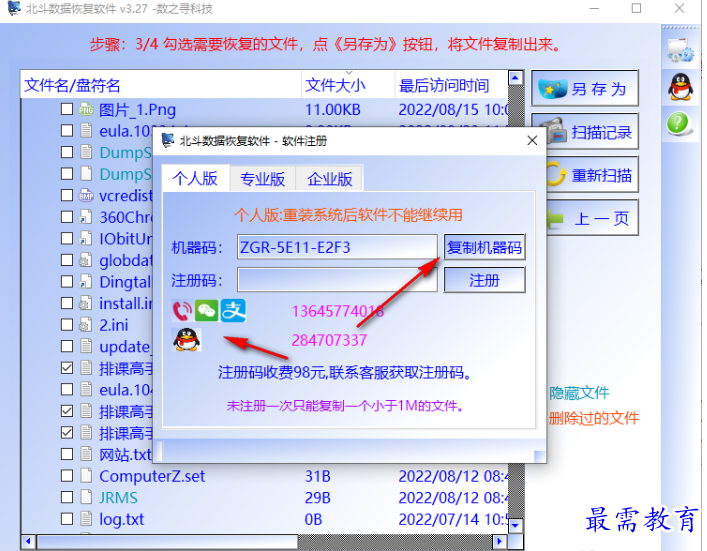Screen dimensions: 707x551
Task: Click horizontal scrollbar right arrow
Action: pyautogui.click(x=500, y=541)
